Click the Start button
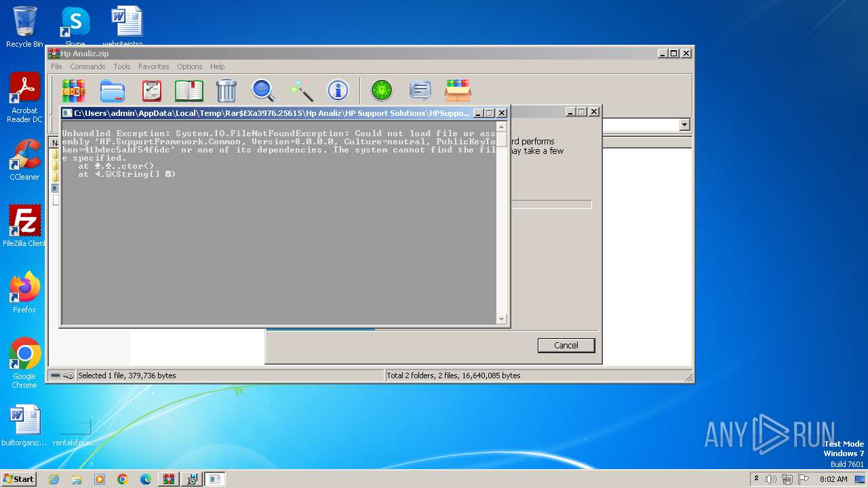This screenshot has height=488, width=868. pyautogui.click(x=19, y=479)
